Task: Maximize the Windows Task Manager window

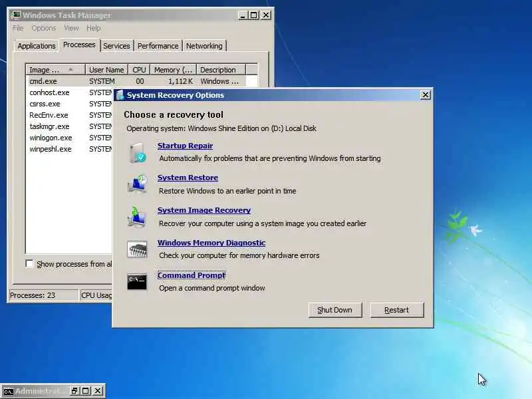Action: [254, 15]
